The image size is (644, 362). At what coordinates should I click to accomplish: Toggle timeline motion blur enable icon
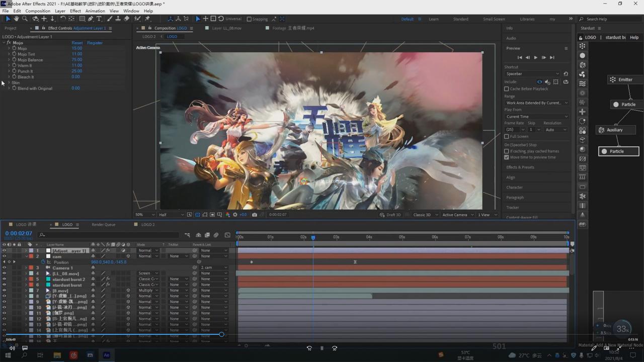(216, 235)
